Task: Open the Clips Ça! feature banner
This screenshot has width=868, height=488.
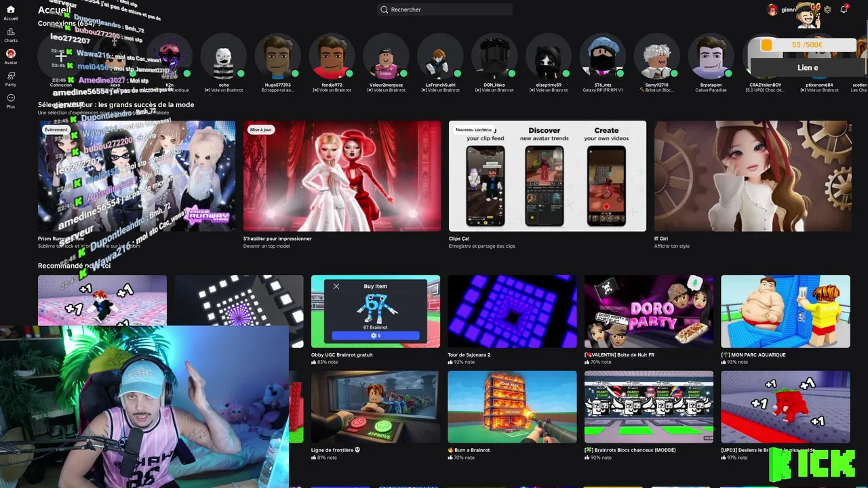Action: click(547, 176)
